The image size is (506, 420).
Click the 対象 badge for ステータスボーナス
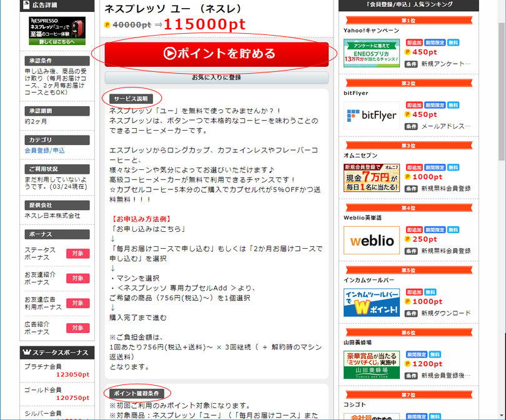[77, 253]
